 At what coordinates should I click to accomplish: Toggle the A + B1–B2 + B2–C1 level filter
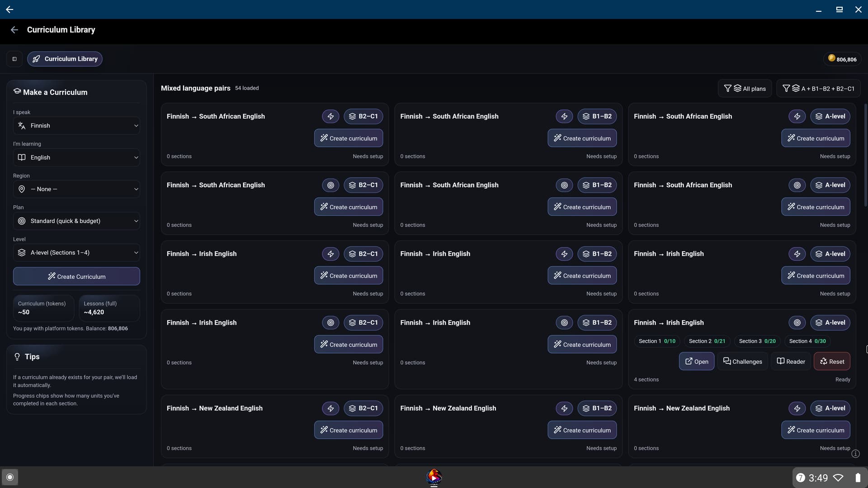818,89
